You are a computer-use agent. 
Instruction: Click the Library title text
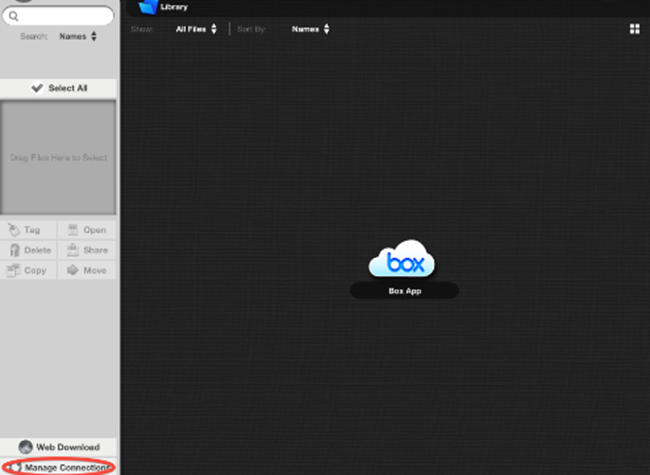(x=174, y=7)
